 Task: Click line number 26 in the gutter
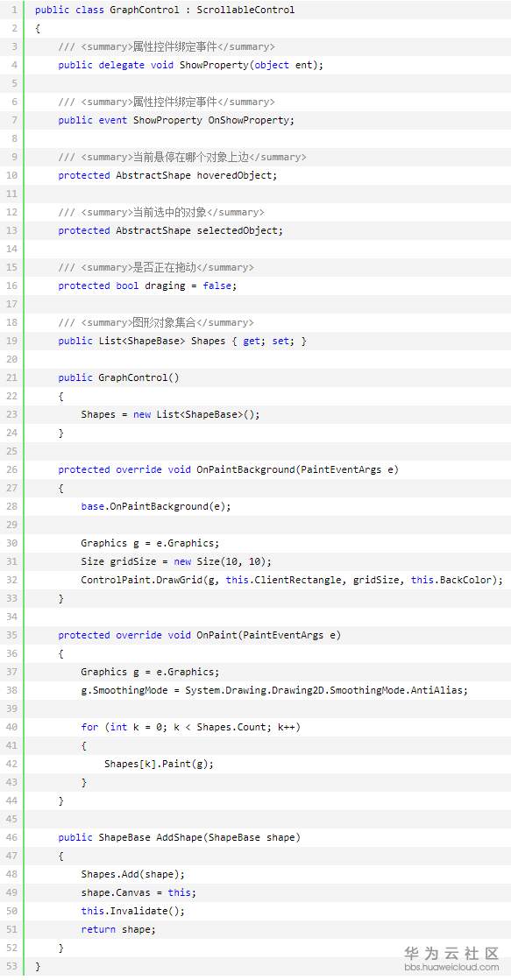point(12,469)
